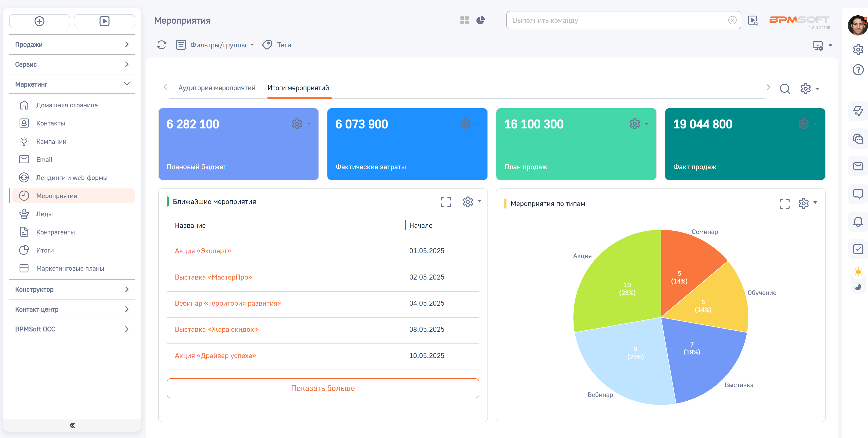Open Вебинар «Территория развития» link
This screenshot has width=868, height=438.
pos(228,303)
